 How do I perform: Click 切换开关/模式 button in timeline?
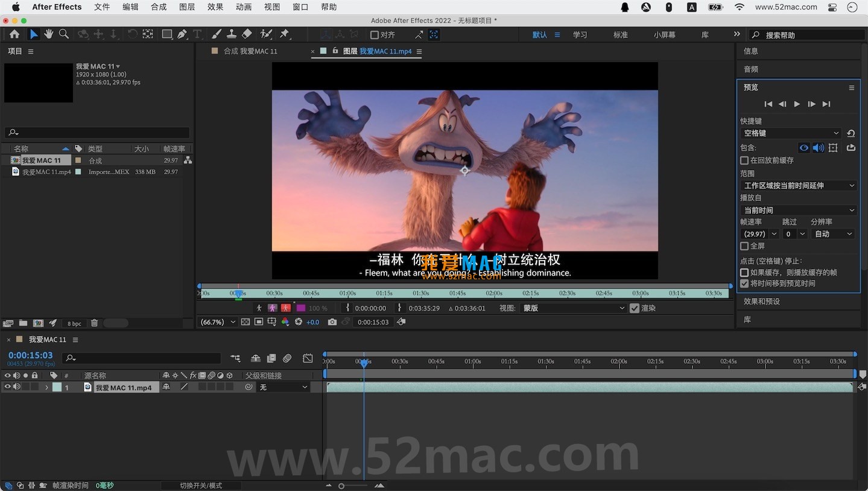(201, 486)
